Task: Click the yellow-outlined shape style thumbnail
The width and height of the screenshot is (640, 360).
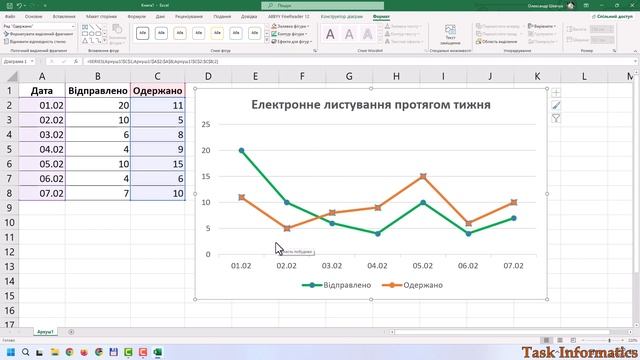Action: tap(217, 33)
